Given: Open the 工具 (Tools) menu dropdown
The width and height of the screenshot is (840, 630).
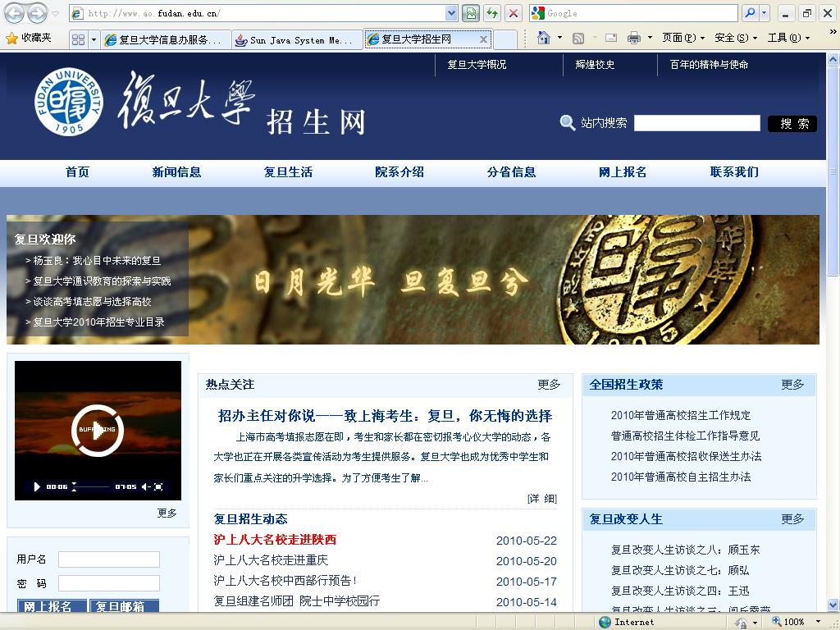Looking at the screenshot, I should (x=788, y=38).
